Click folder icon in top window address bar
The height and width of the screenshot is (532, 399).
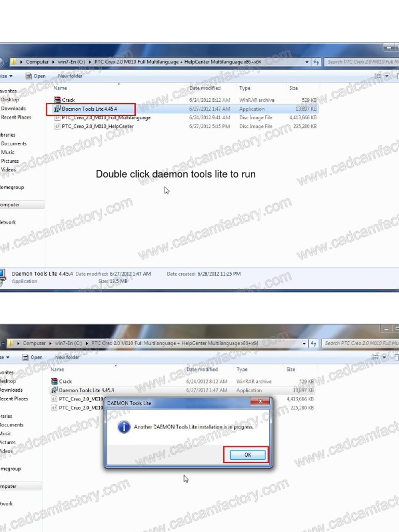(x=14, y=62)
